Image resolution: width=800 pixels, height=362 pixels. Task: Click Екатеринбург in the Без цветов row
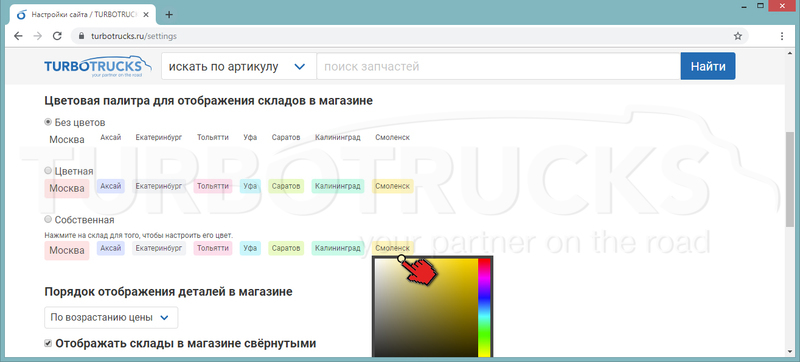click(x=159, y=138)
